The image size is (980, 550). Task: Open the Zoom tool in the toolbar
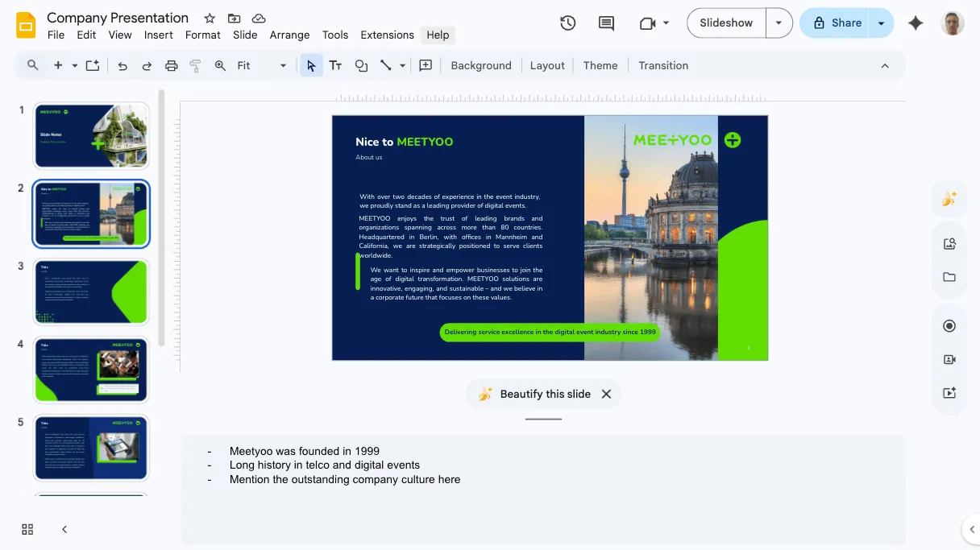(x=220, y=65)
